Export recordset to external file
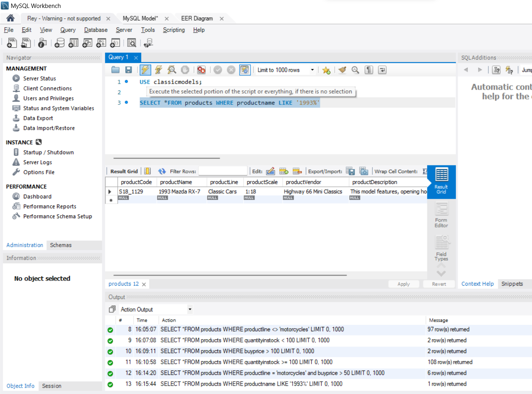This screenshot has height=394, width=532. point(350,171)
